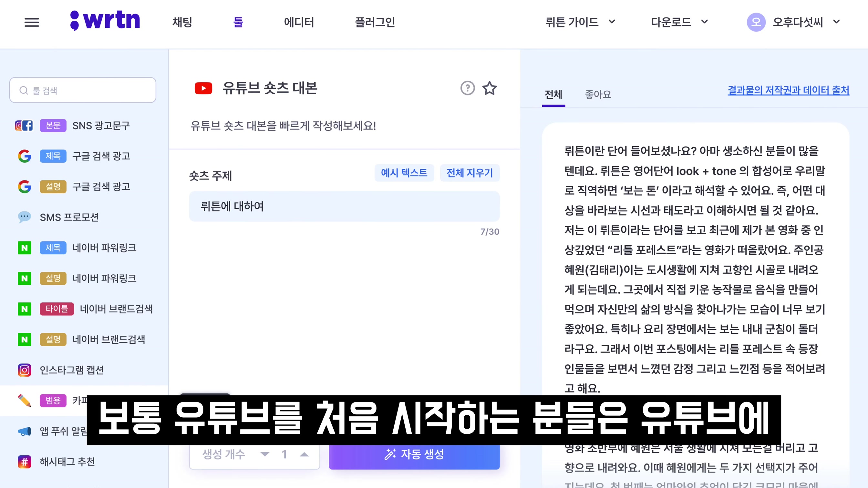Screen dimensions: 868x488
Task: Click the pencil icon of 범용 tool
Action: click(x=24, y=401)
